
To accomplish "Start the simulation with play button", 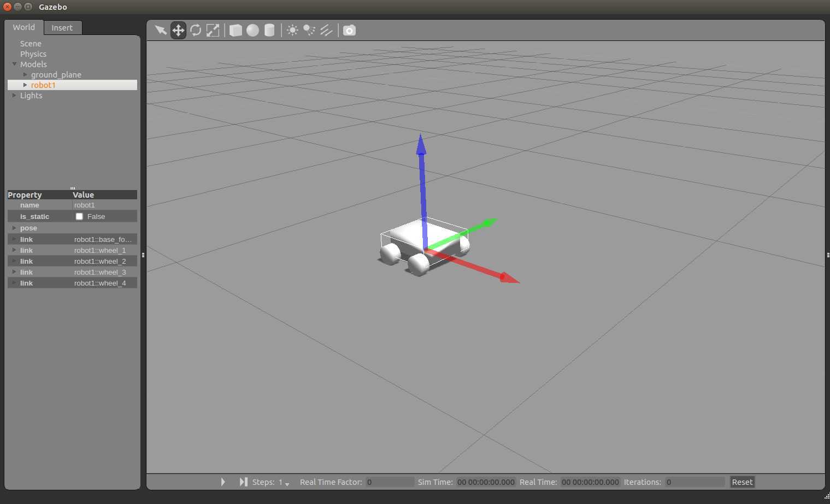I will [223, 482].
